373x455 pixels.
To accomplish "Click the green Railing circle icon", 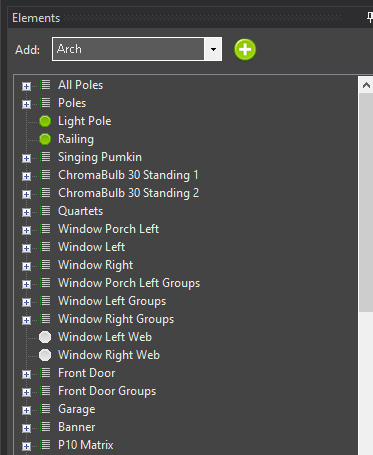I will point(45,139).
